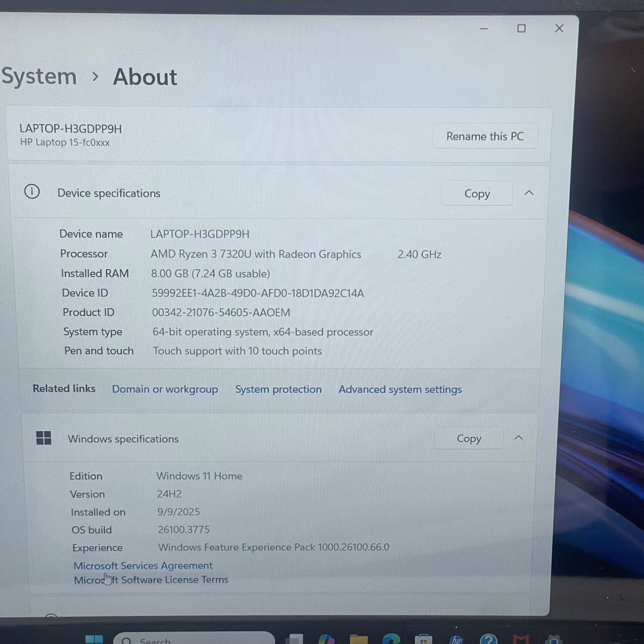Screen dimensions: 644x644
Task: Collapse the Device specifications section
Action: 529,193
